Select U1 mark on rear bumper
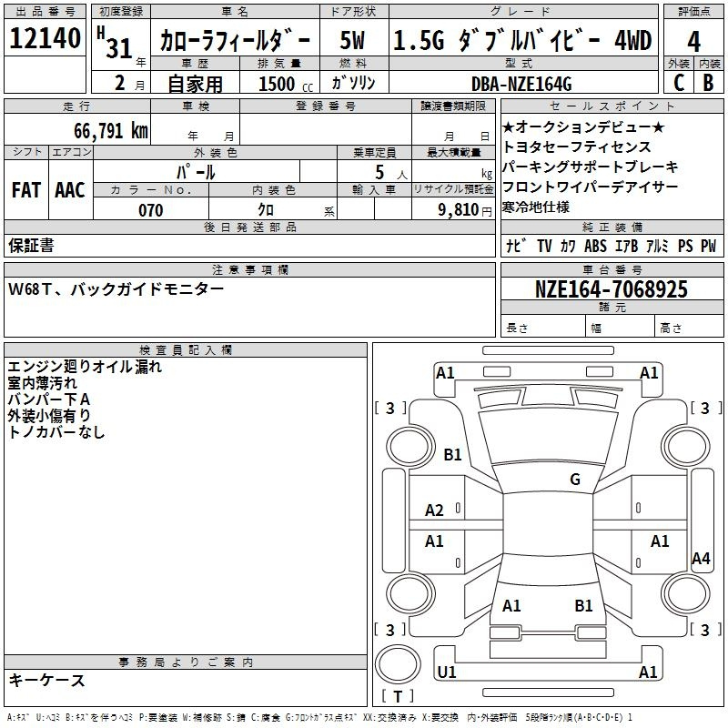 (x=447, y=672)
